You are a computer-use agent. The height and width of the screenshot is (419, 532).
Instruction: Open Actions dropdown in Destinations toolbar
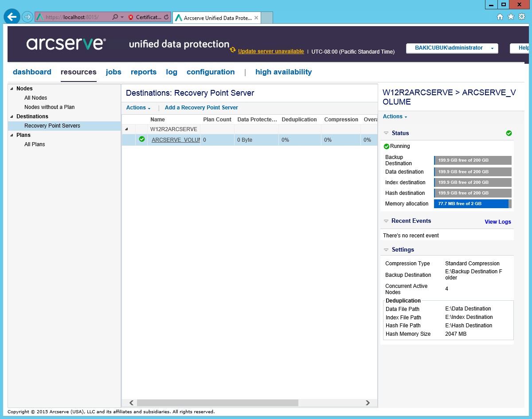138,108
